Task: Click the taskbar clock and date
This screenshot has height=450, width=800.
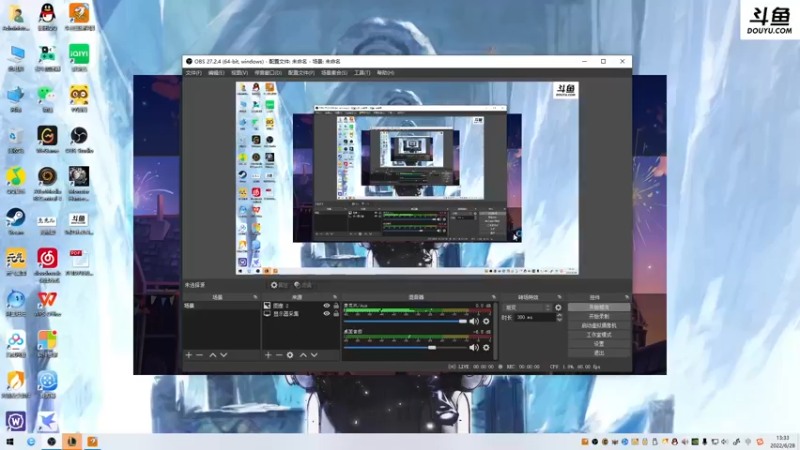Action: click(x=783, y=442)
